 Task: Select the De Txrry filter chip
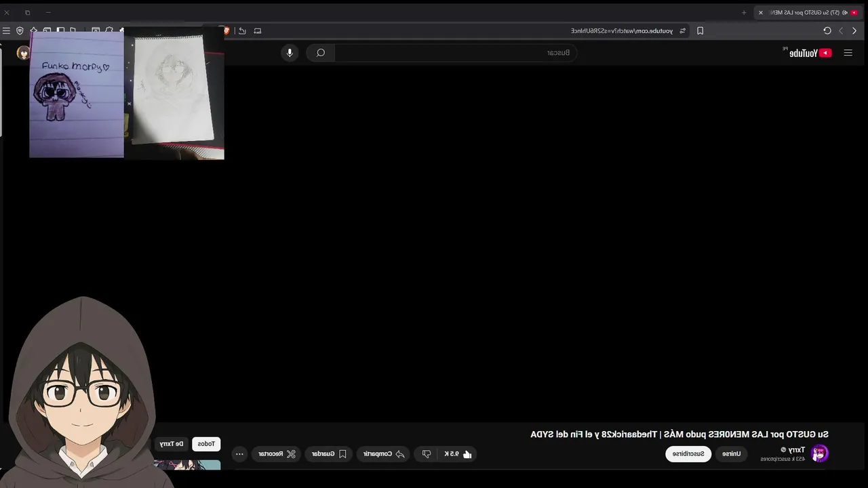pyautogui.click(x=172, y=444)
